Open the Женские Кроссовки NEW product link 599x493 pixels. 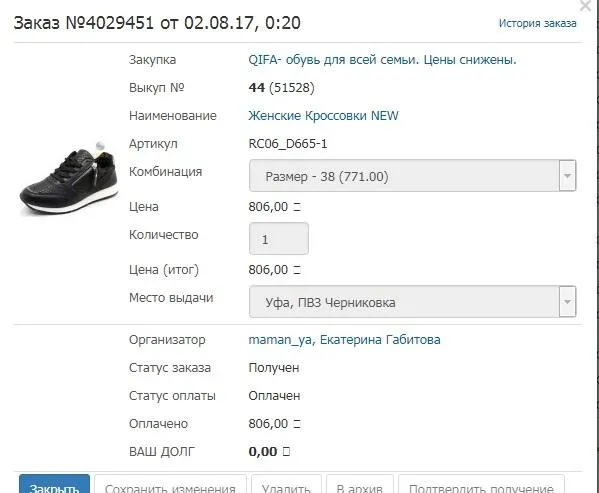(x=323, y=115)
